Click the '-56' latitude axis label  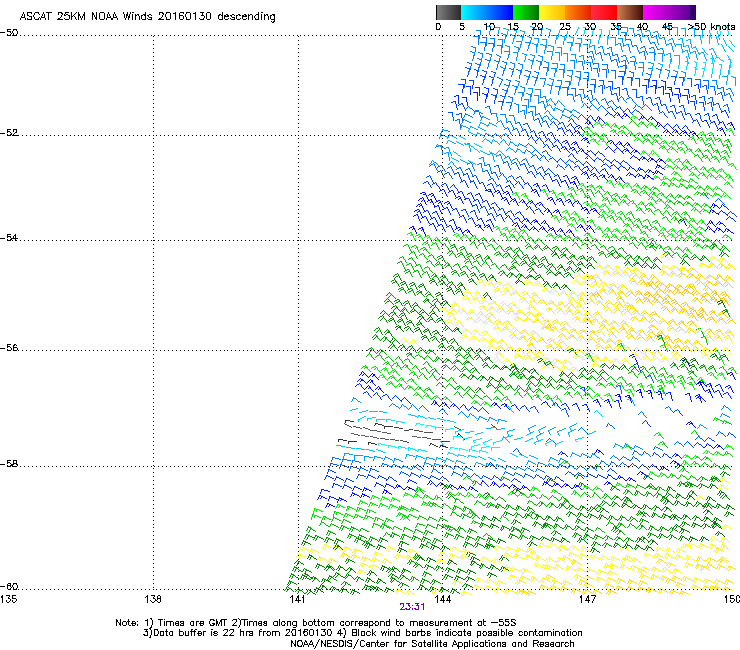(x=9, y=347)
